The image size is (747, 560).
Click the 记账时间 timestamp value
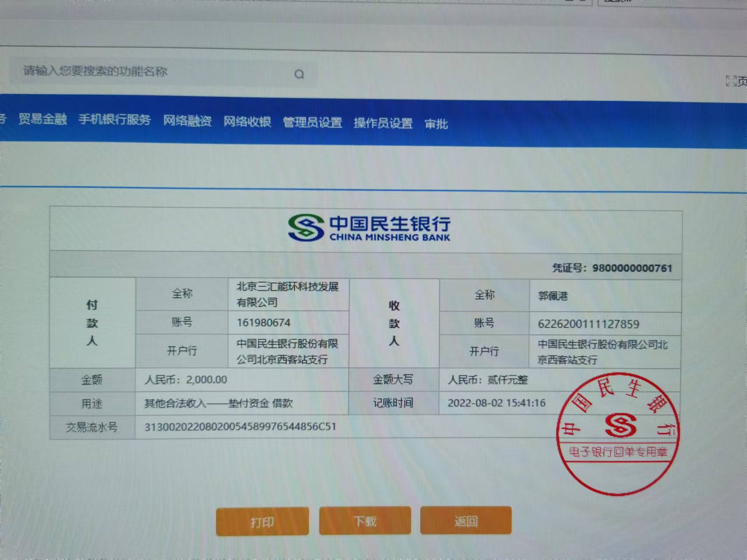pos(497,403)
